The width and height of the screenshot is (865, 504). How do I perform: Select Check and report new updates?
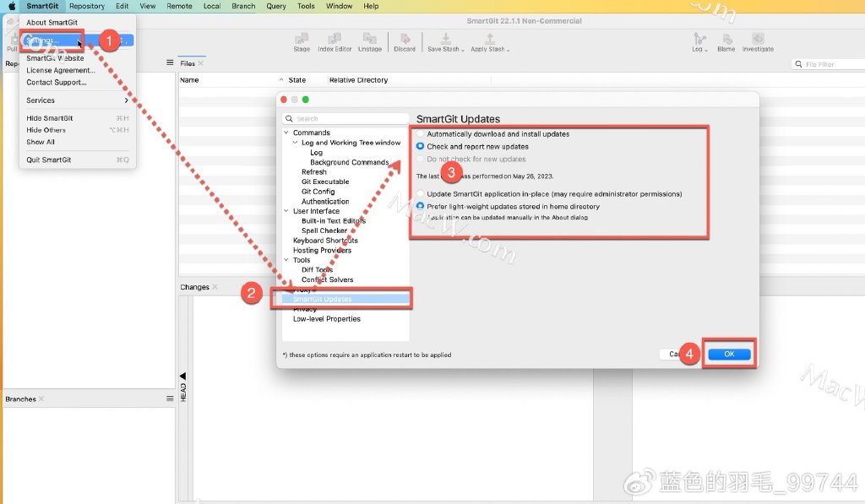click(421, 147)
